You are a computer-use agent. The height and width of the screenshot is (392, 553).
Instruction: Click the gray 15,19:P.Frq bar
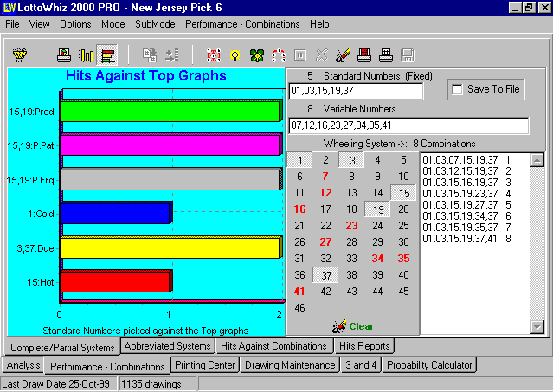coord(171,179)
